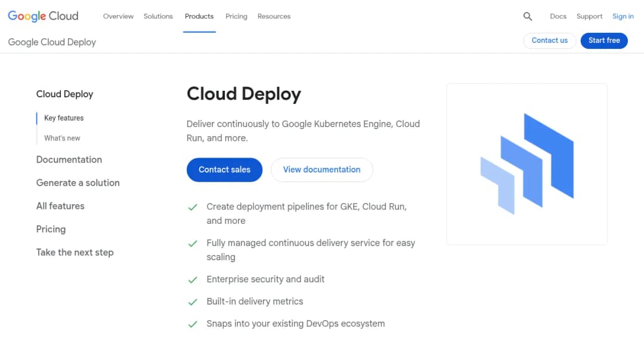Click the Start free button
644x363 pixels.
pos(604,41)
